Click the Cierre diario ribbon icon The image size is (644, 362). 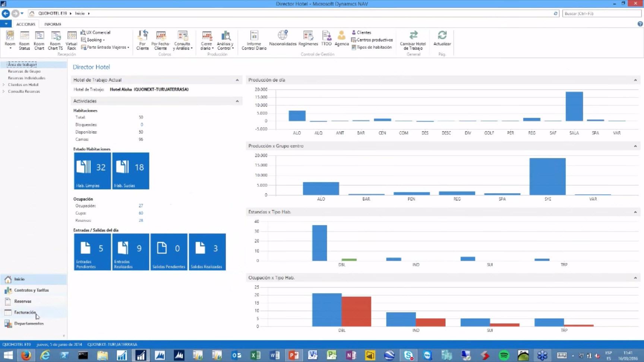click(207, 40)
